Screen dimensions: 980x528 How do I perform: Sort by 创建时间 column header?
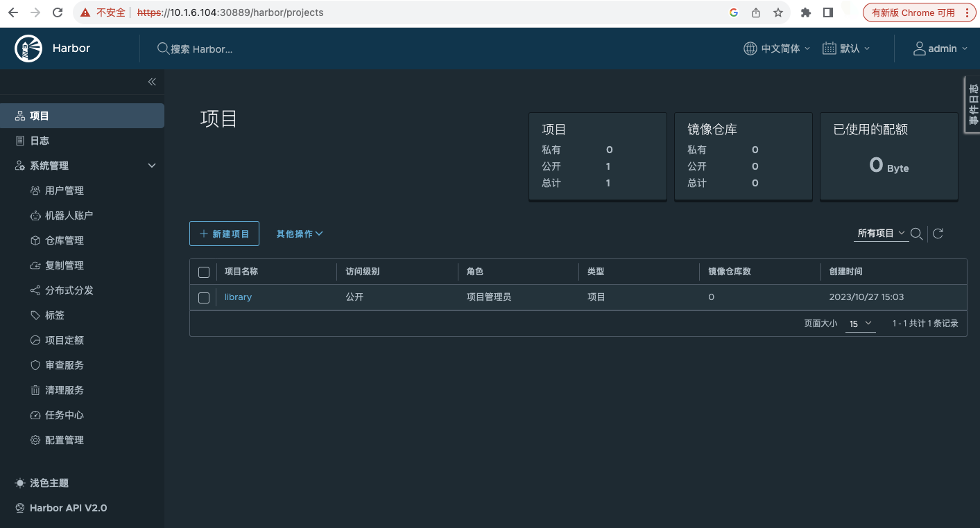coord(846,272)
